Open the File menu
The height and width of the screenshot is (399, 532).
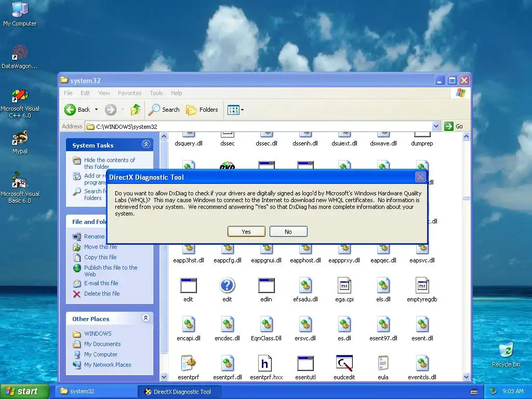point(68,93)
